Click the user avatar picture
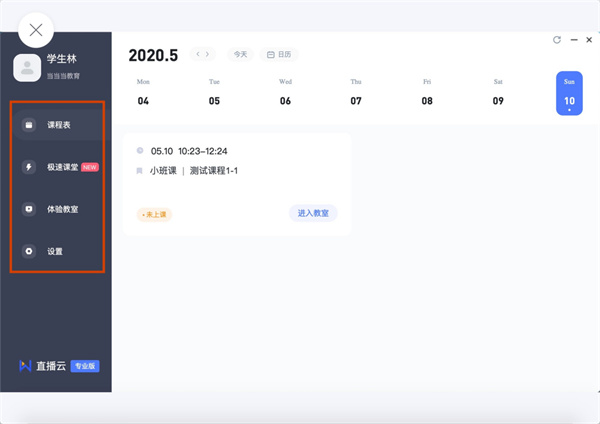The height and width of the screenshot is (424, 600). click(x=27, y=68)
